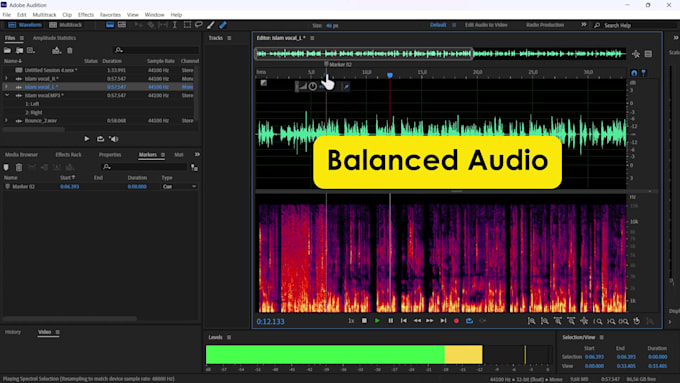Screen dimensions: 680x383
Task: Select the Spot Healing Brush tool
Action: coord(223,25)
